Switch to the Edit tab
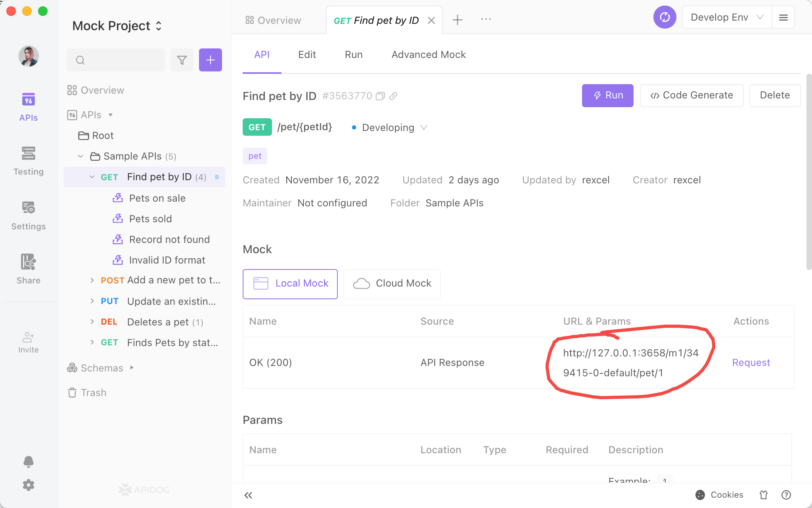Screen dimensions: 812x508 click(307, 54)
